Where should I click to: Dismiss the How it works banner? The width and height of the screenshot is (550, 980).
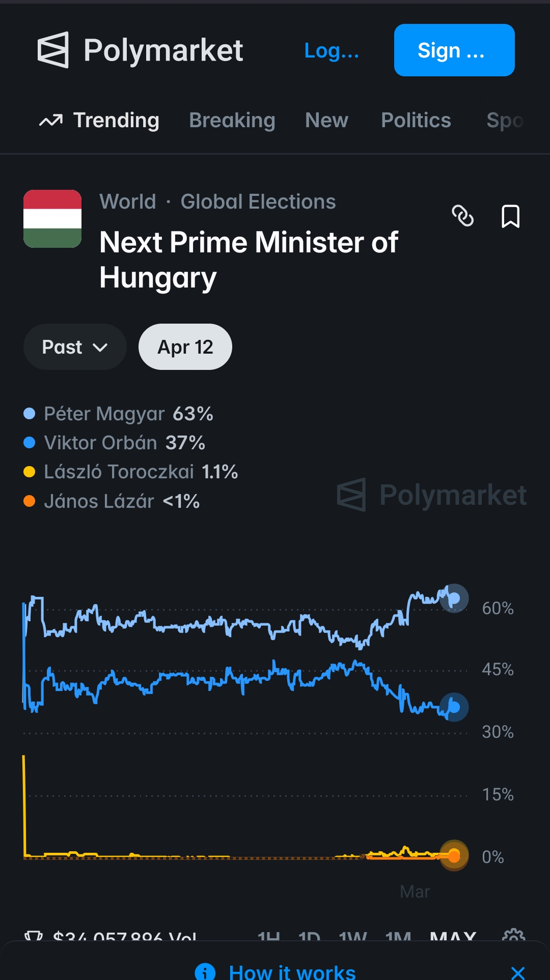pos(518,972)
